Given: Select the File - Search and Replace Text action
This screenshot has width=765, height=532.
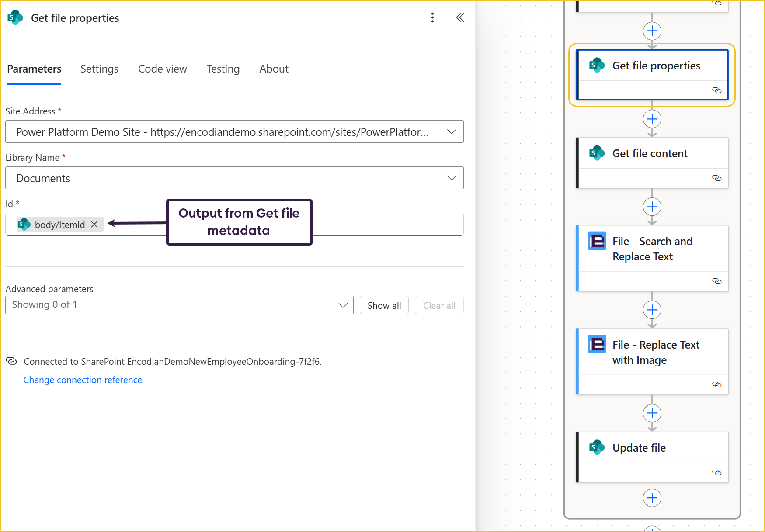Looking at the screenshot, I should [x=652, y=249].
